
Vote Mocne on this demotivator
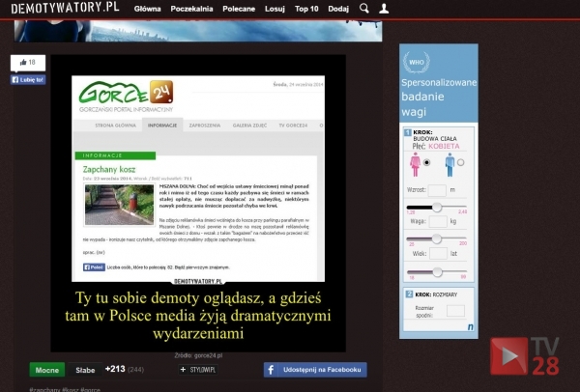click(x=47, y=370)
